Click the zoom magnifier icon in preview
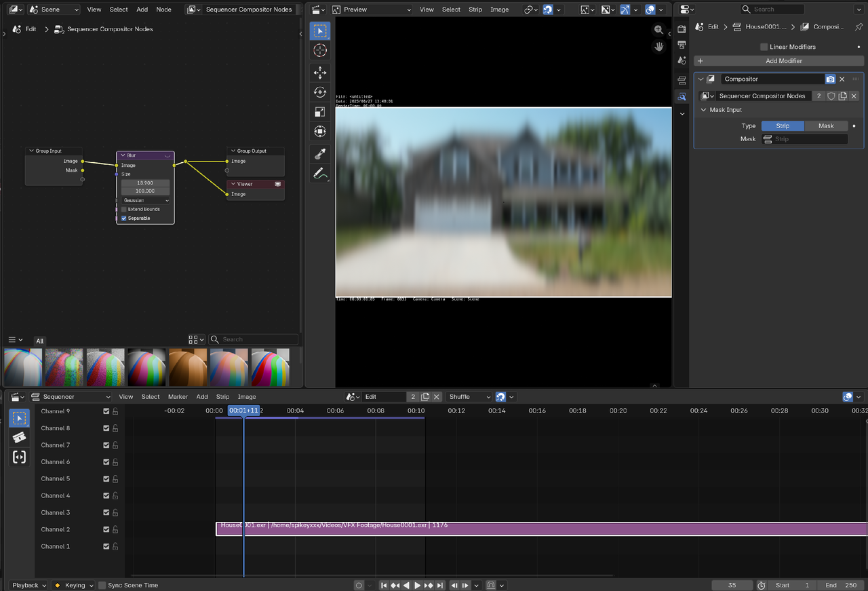868x591 pixels. coord(658,30)
